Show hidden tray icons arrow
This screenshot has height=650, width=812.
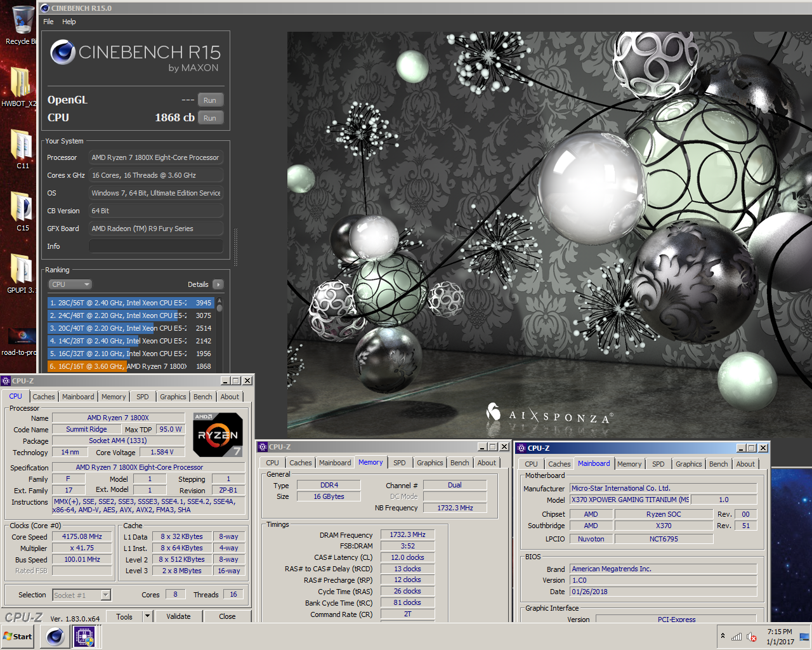[723, 636]
